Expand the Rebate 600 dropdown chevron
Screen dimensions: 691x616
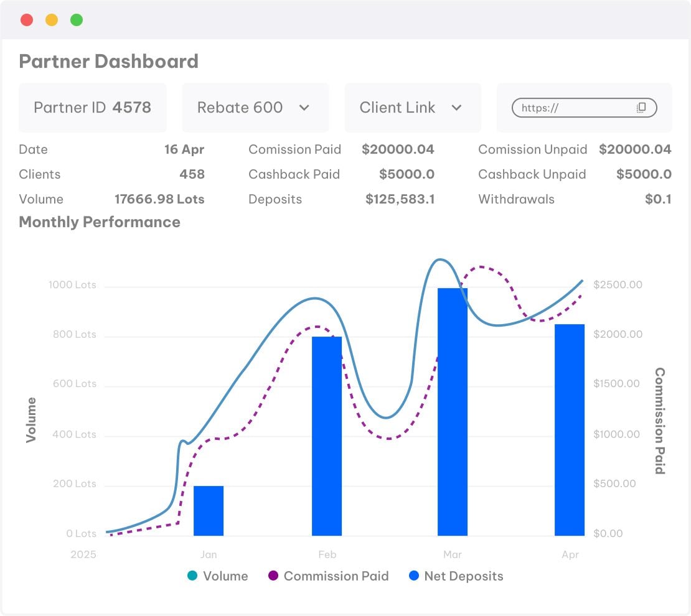pos(304,108)
